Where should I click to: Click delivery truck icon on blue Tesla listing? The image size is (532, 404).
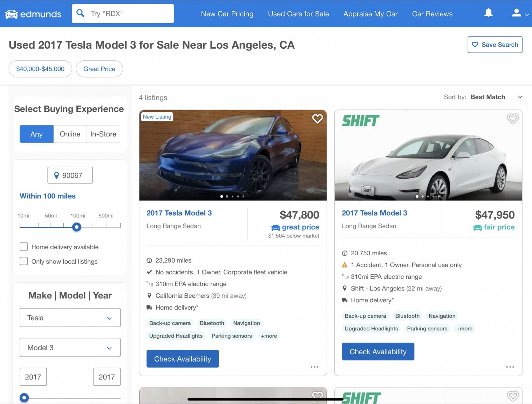pyautogui.click(x=149, y=308)
